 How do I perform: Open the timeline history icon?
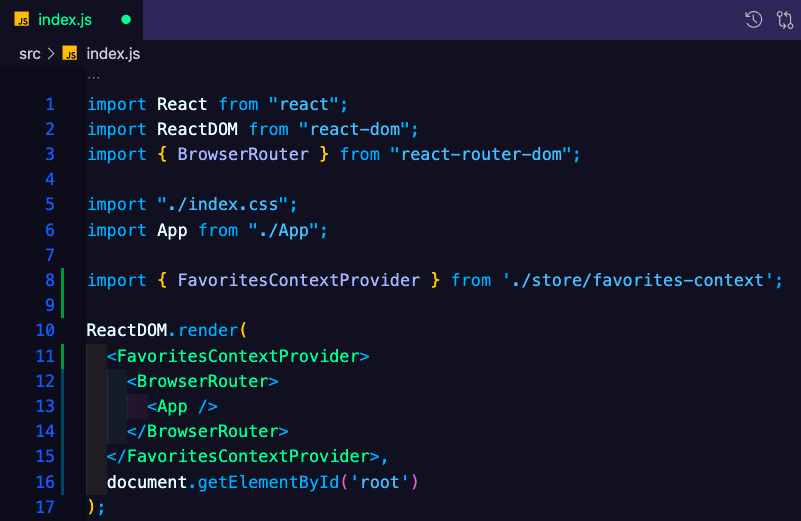pyautogui.click(x=753, y=20)
